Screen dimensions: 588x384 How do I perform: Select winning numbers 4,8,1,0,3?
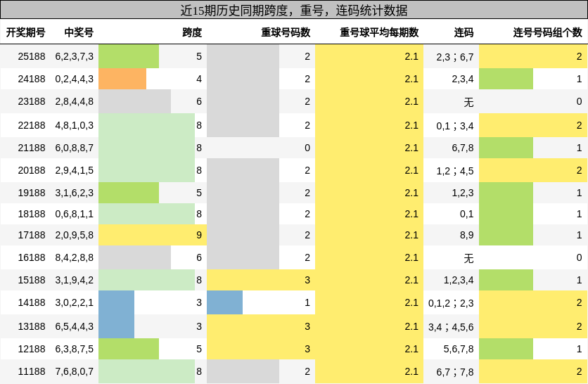pyautogui.click(x=75, y=125)
